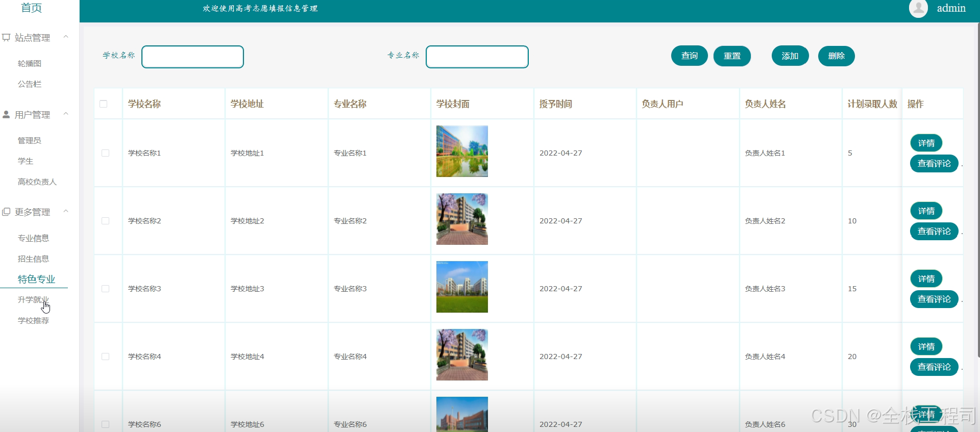Screen dimensions: 980x432
Task: Click the 站点管理 monitor icon
Action: (6, 37)
